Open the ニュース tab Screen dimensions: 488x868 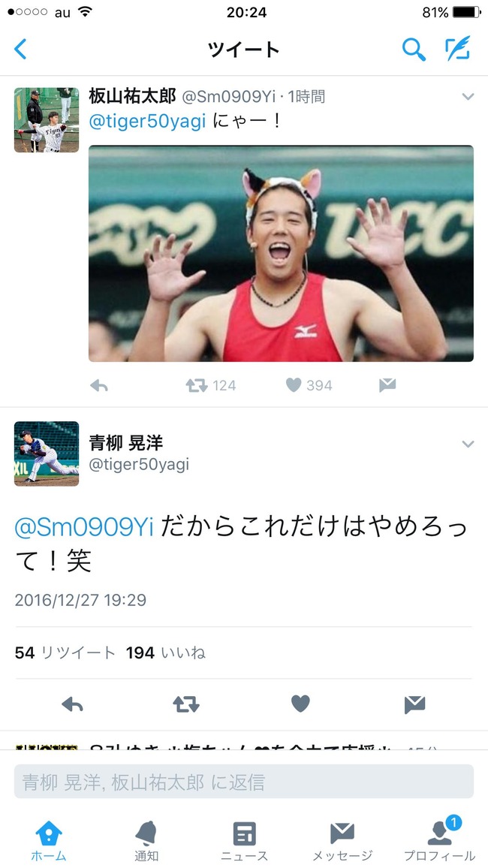tap(244, 841)
